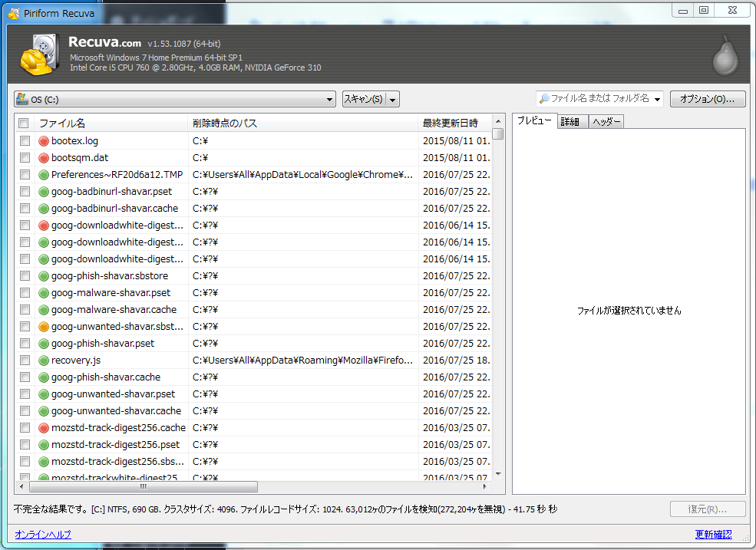Screen dimensions: 756x550
Task: Check the box for recovery.js
Action: click(x=25, y=360)
